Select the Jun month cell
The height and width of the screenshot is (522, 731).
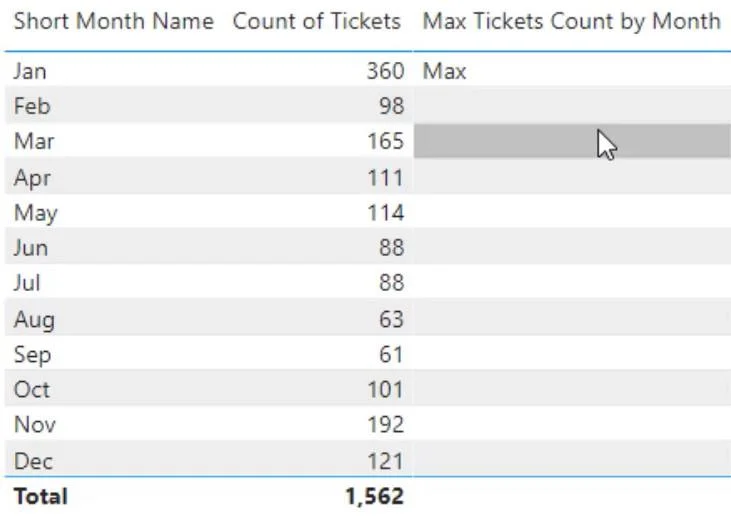coord(31,248)
